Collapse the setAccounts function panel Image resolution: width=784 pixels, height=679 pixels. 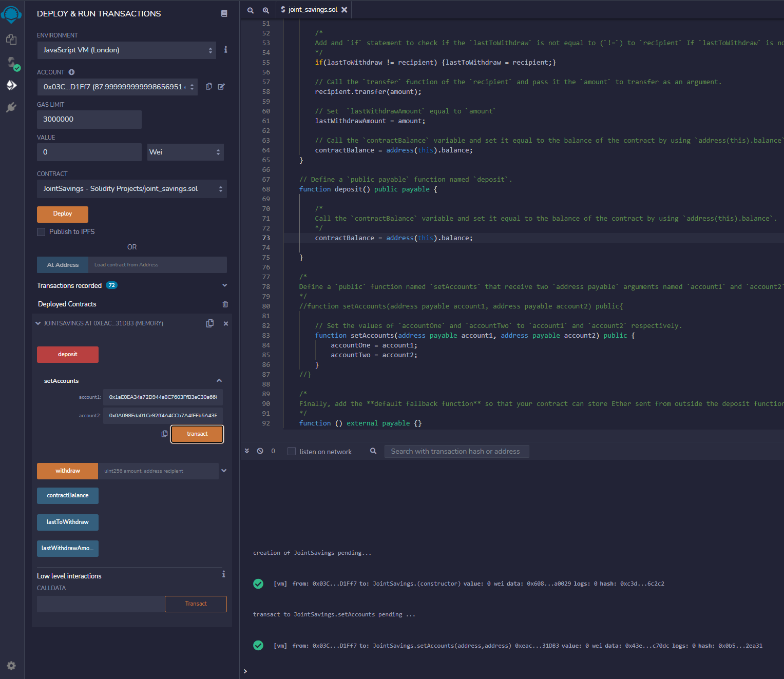(x=219, y=380)
